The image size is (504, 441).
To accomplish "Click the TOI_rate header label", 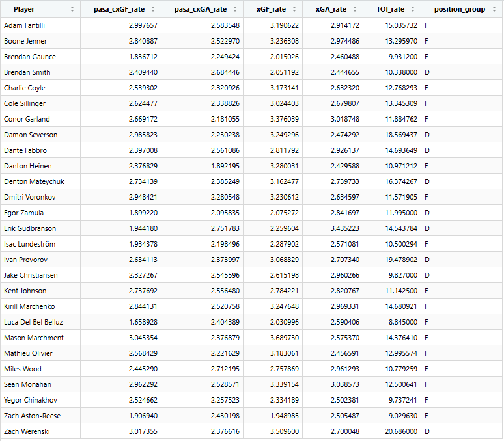I will click(391, 9).
